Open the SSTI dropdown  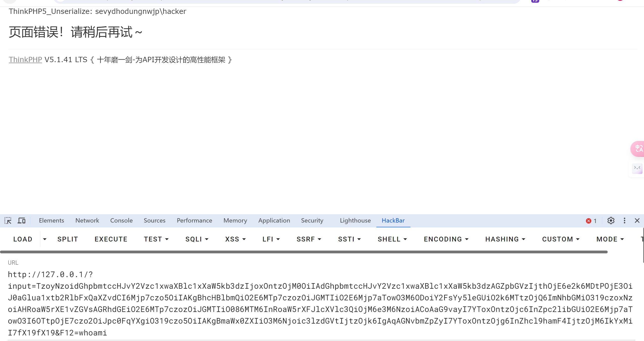(x=349, y=239)
